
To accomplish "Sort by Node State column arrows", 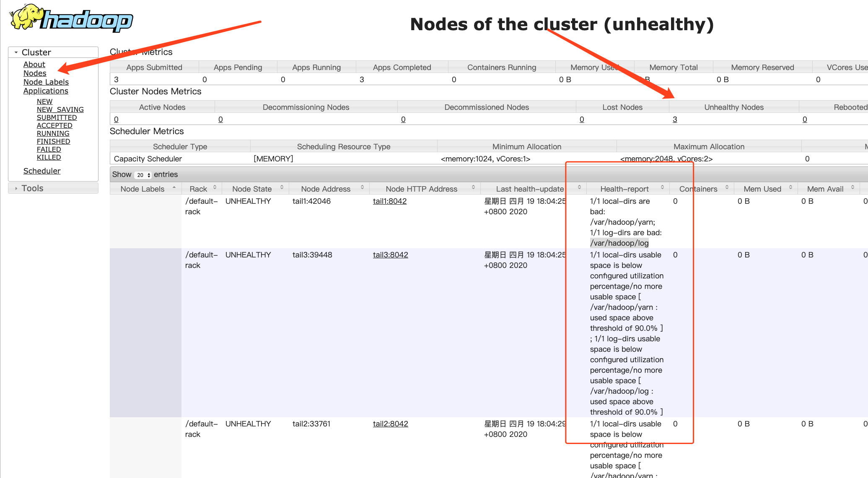I will tap(282, 187).
